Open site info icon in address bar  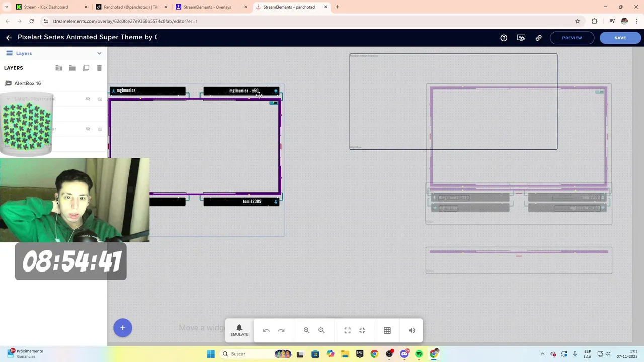coord(46,21)
